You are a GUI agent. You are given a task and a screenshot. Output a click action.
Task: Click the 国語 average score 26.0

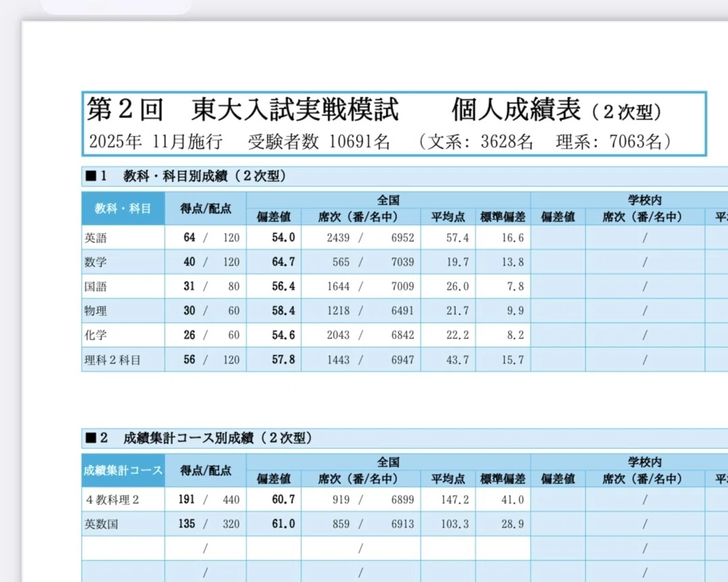click(x=458, y=286)
